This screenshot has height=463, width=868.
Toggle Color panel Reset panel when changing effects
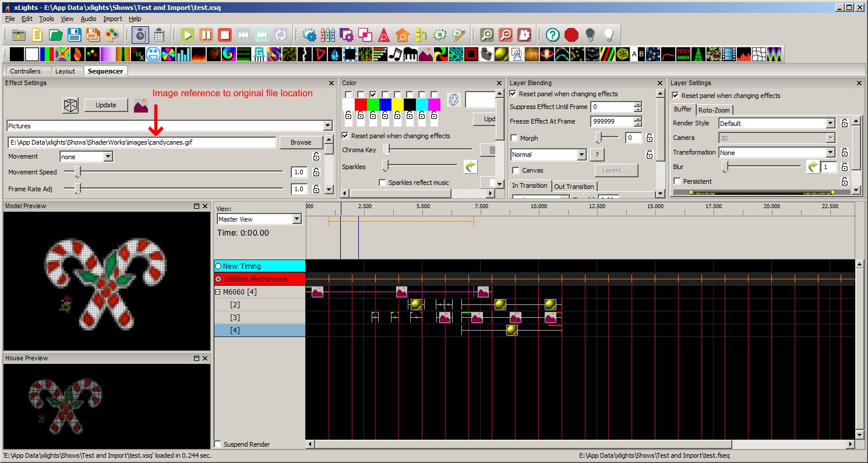tap(345, 136)
